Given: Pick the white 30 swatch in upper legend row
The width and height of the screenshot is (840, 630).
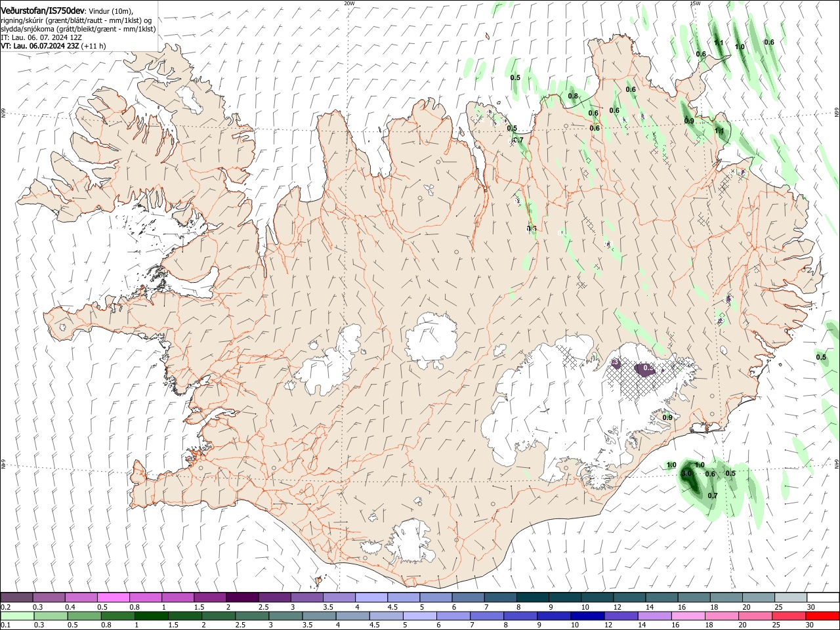Looking at the screenshot, I should tap(822, 597).
